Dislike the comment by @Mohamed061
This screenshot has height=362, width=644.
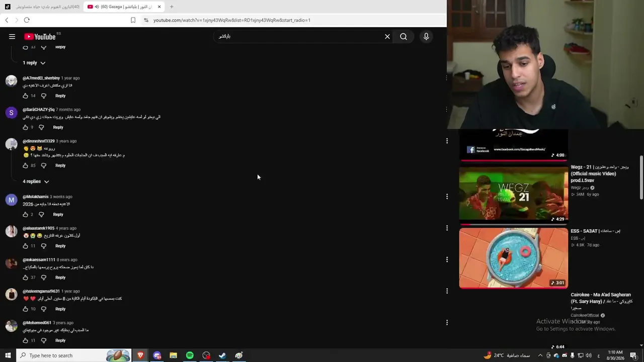click(x=44, y=340)
